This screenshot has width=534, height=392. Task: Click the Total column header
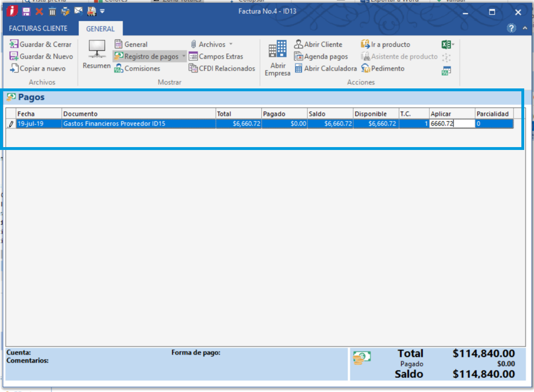239,114
